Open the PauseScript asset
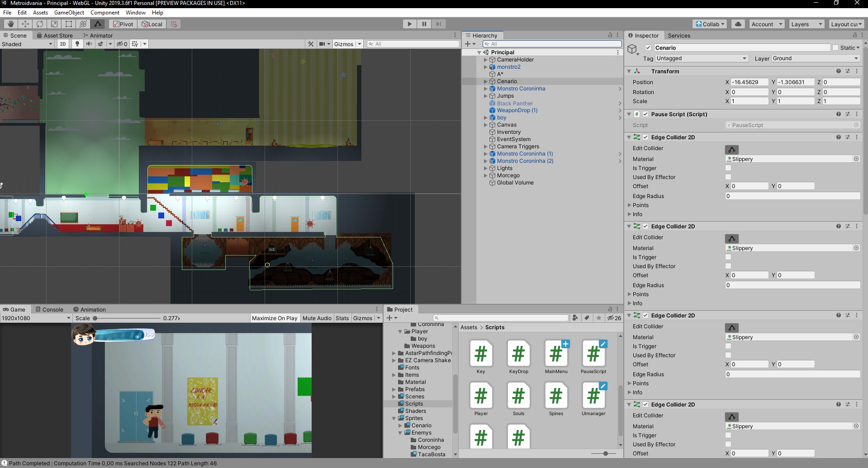Screen dimensions: 868x468 click(593, 357)
